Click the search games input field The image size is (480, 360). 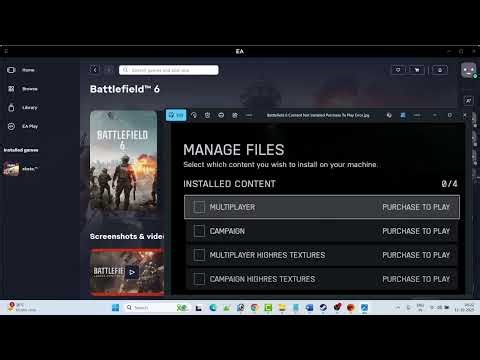(x=169, y=70)
